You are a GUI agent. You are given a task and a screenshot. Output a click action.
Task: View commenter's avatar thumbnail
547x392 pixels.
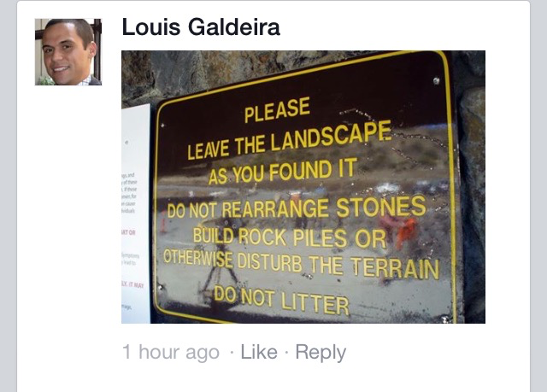click(68, 52)
